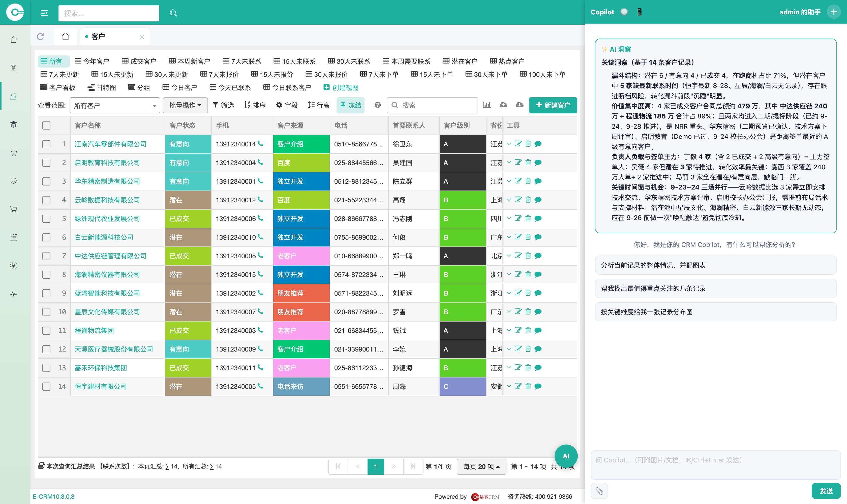Open the 蓝湾智能科技有限公司 customer link
The width and height of the screenshot is (847, 504).
[x=107, y=293]
